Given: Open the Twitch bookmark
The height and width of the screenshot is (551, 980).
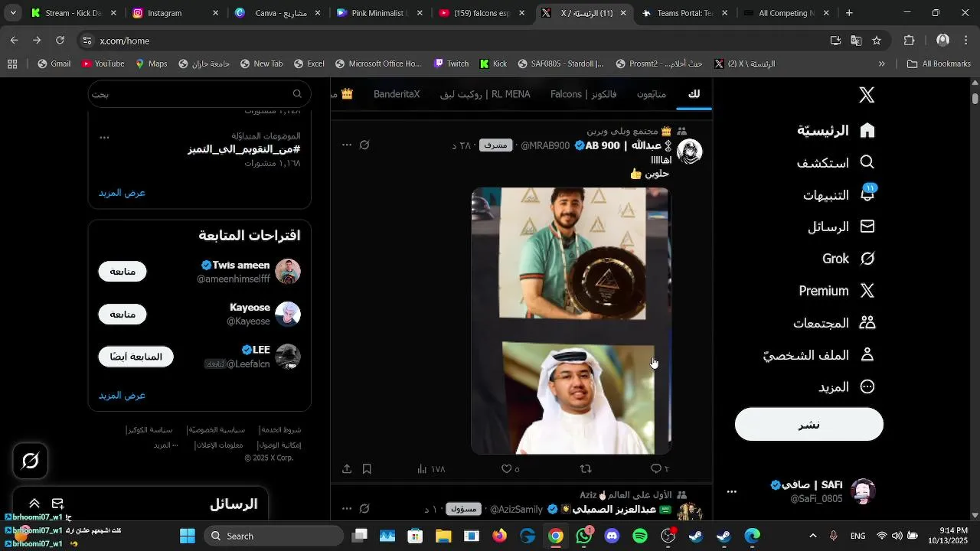Looking at the screenshot, I should tap(451, 64).
